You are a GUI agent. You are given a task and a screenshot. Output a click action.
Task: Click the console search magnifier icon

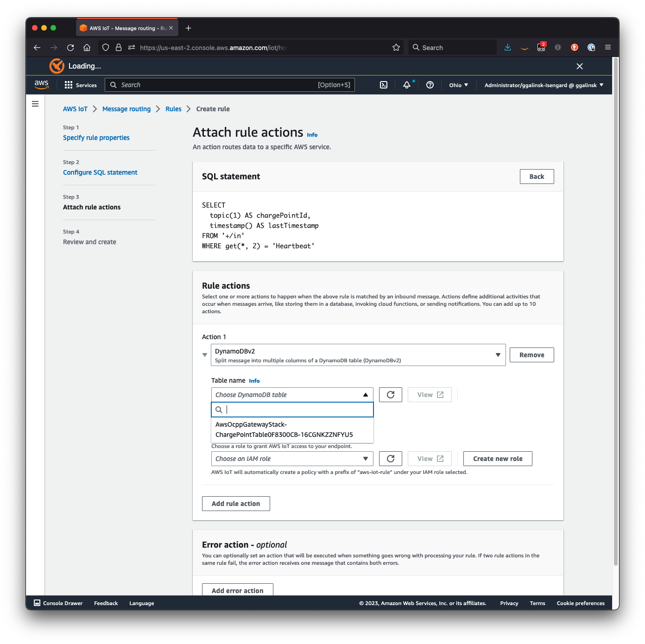tap(114, 85)
